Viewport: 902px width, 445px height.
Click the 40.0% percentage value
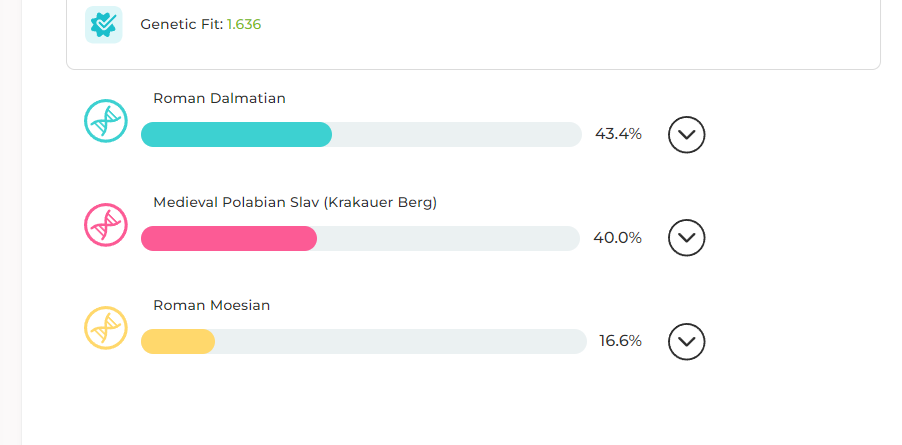(617, 237)
